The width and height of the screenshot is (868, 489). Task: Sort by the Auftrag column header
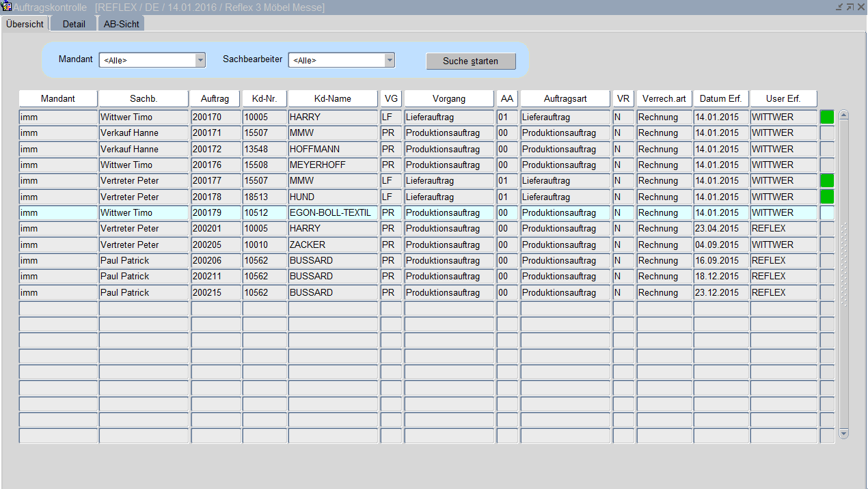(215, 98)
